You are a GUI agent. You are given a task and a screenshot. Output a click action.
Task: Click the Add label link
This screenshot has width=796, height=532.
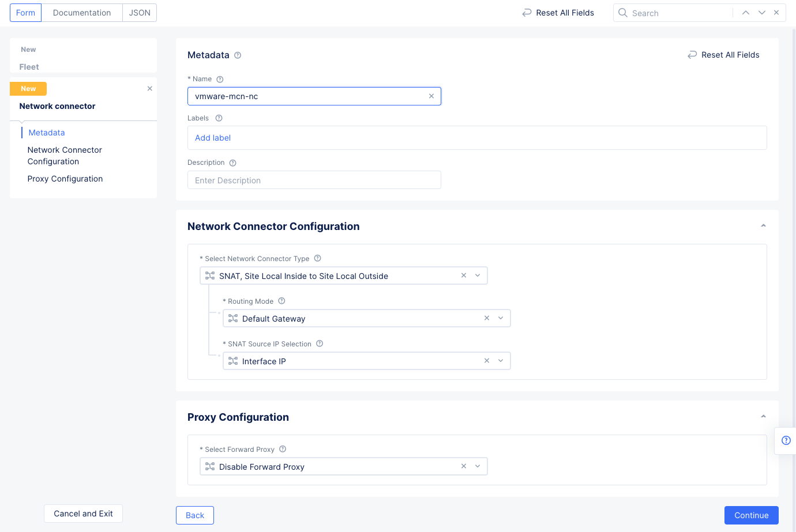pyautogui.click(x=213, y=138)
